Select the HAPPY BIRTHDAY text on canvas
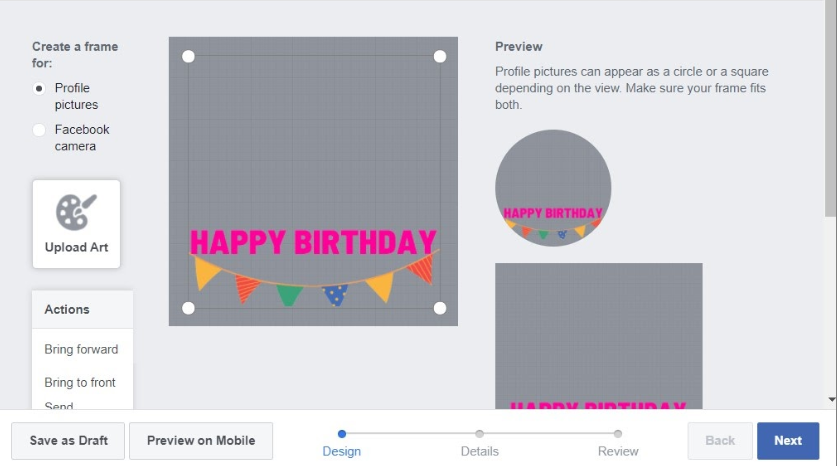The width and height of the screenshot is (838, 466). [x=313, y=242]
